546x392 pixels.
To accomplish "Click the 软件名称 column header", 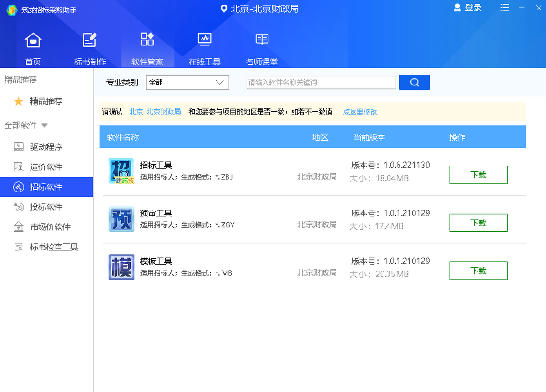I will (x=123, y=137).
